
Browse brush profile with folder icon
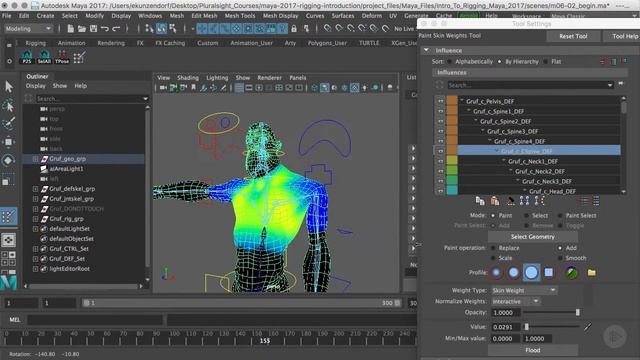[x=591, y=272]
